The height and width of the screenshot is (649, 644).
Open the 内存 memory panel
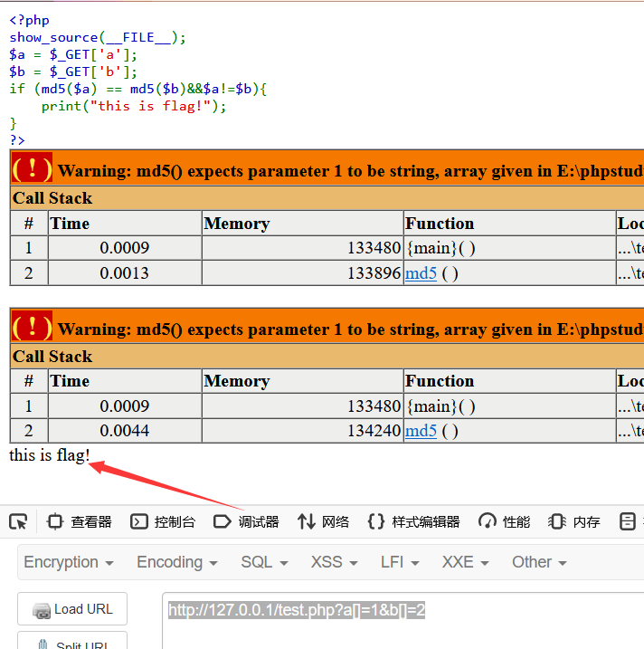[x=574, y=521]
